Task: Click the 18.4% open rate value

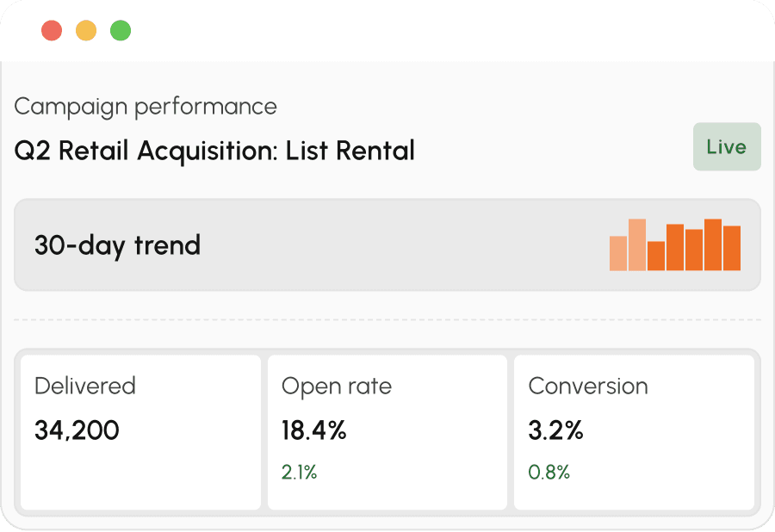Action: point(313,430)
